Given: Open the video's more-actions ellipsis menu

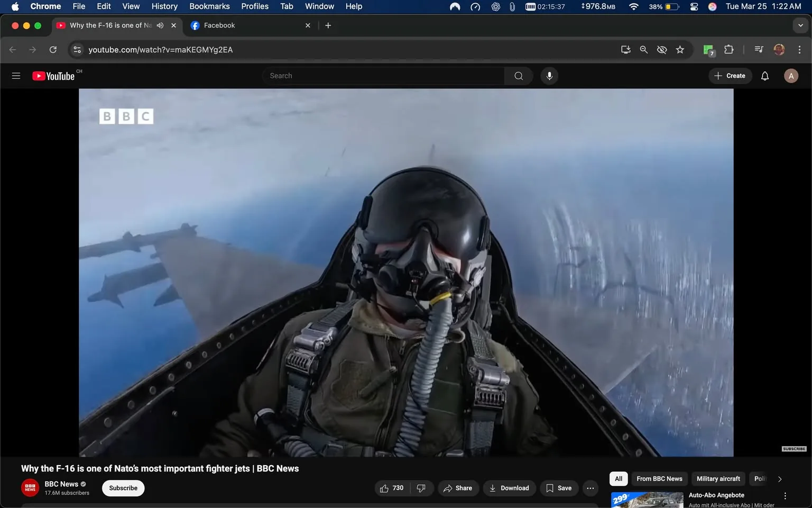Looking at the screenshot, I should click(x=590, y=488).
